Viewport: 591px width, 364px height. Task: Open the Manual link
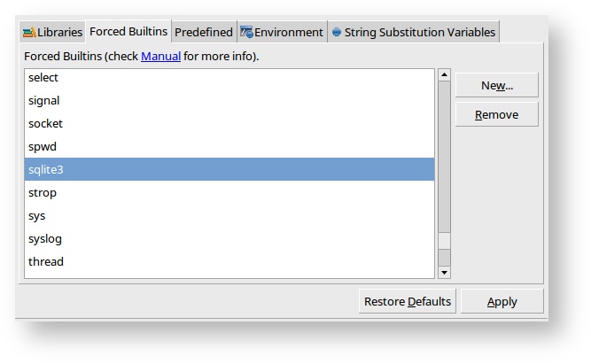click(x=160, y=57)
